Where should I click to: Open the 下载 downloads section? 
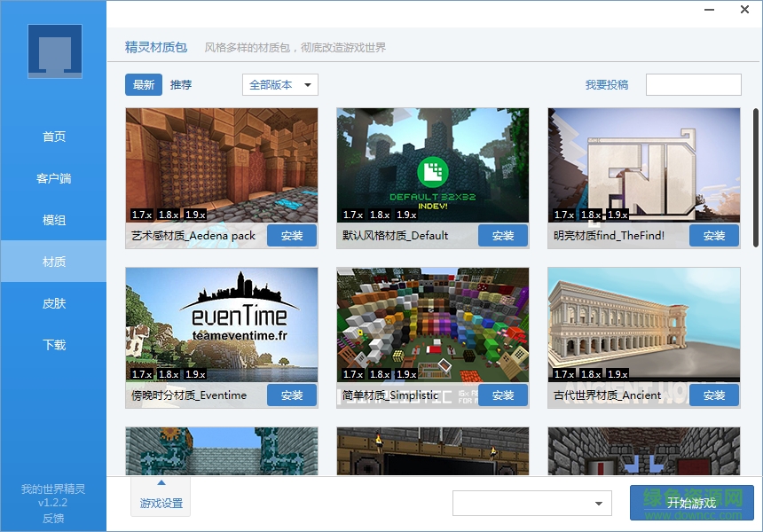point(54,345)
